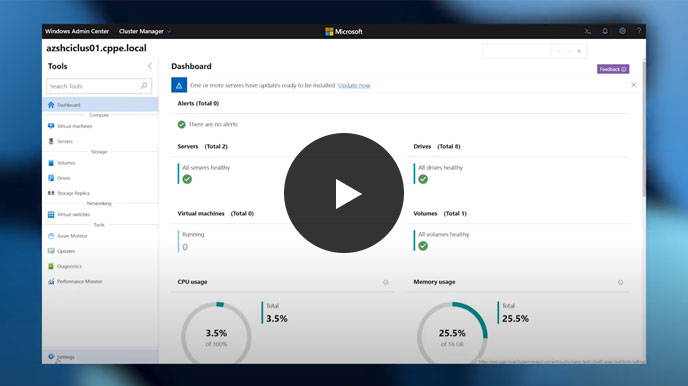
Task: Click the Feedback button
Action: [x=613, y=69]
